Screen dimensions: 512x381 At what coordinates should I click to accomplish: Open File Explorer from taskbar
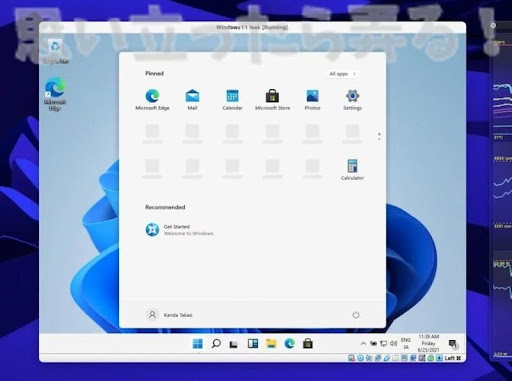(x=271, y=343)
